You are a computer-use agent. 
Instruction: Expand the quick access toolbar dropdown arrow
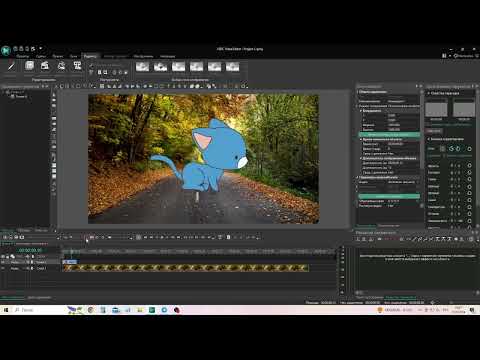(x=41, y=49)
